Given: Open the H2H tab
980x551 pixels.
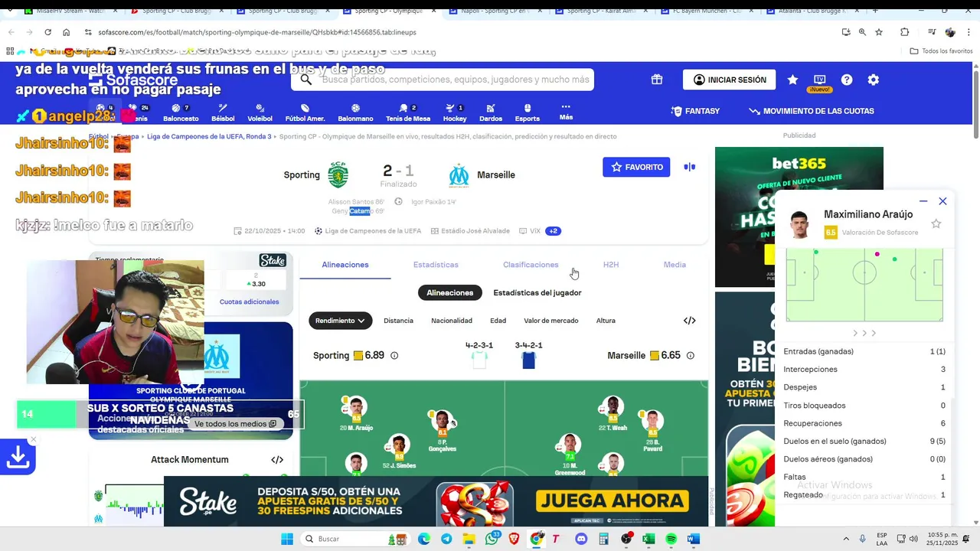Looking at the screenshot, I should 611,265.
